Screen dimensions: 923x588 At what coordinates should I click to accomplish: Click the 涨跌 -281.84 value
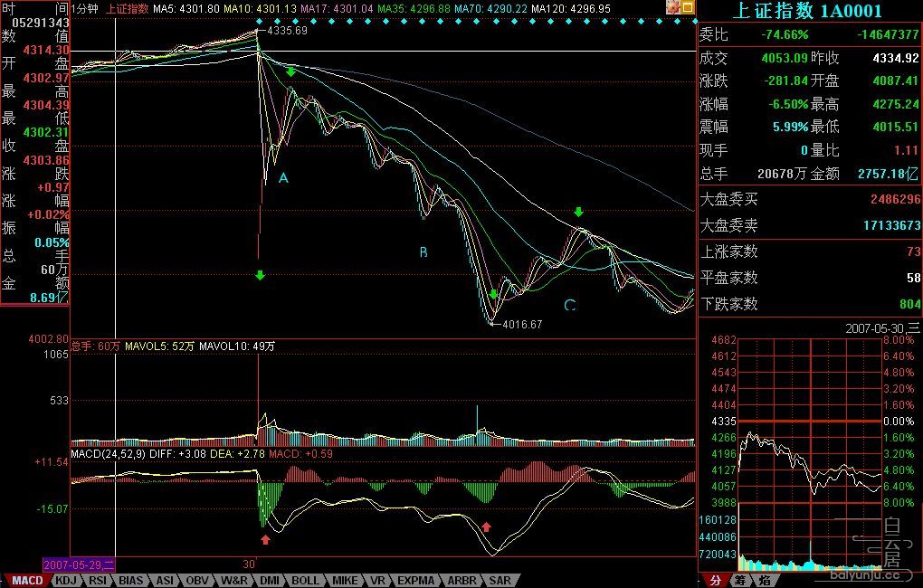tap(785, 81)
